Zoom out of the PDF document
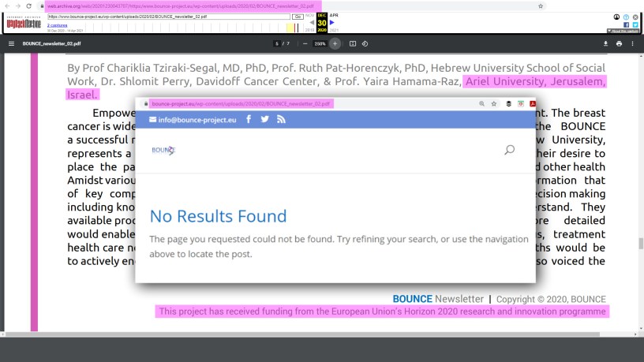This screenshot has height=362, width=644. (x=305, y=43)
